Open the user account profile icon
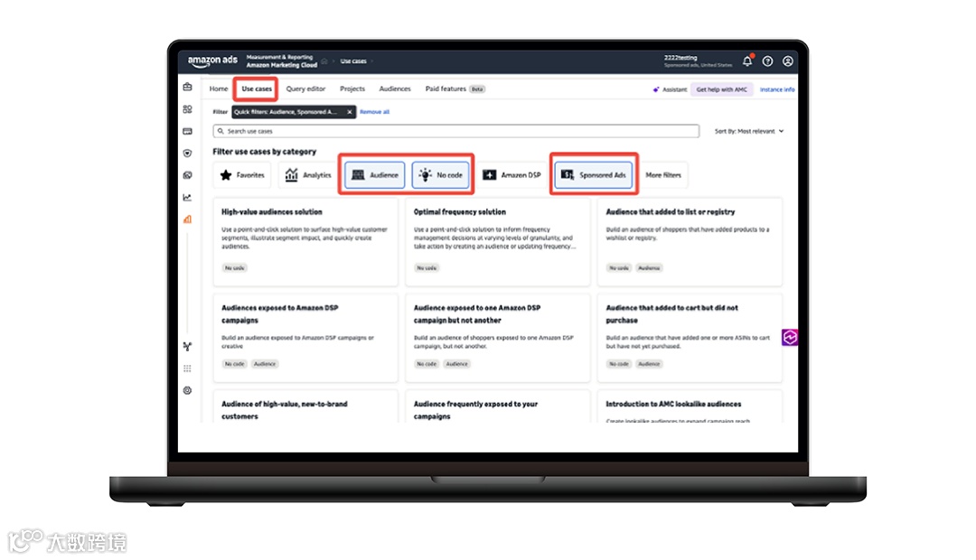Viewport: 976px width, 560px height. [x=787, y=61]
